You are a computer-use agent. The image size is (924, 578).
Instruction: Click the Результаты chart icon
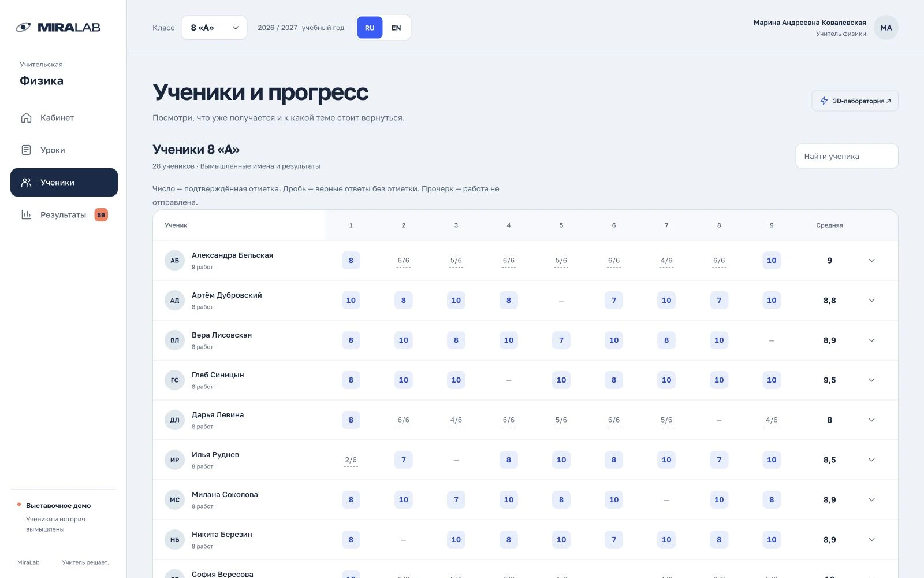[26, 215]
